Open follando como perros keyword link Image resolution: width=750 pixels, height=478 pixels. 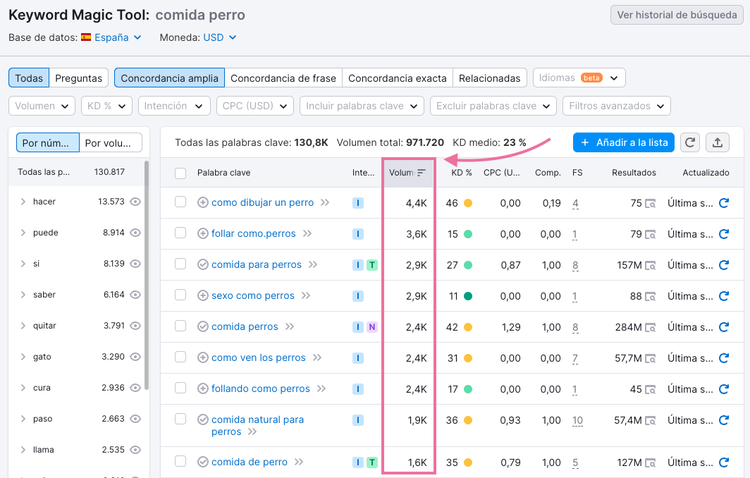pyautogui.click(x=261, y=389)
